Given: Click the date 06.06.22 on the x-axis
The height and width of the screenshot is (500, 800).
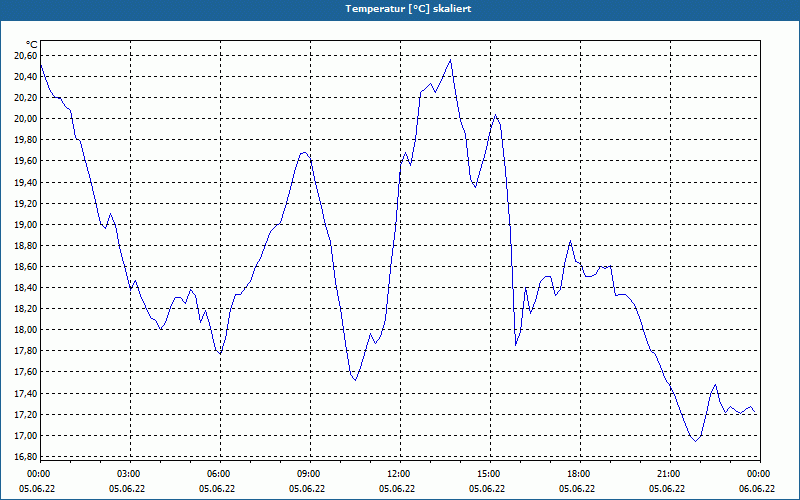Looking at the screenshot, I should 757,489.
